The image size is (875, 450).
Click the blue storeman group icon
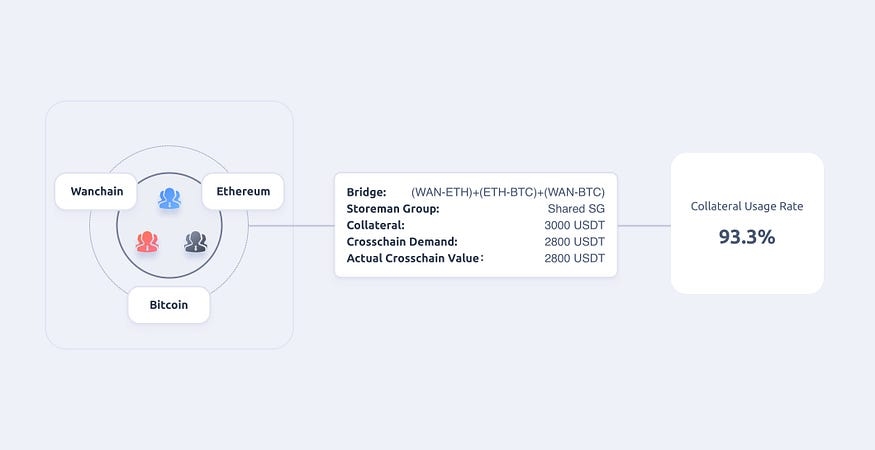(x=169, y=199)
